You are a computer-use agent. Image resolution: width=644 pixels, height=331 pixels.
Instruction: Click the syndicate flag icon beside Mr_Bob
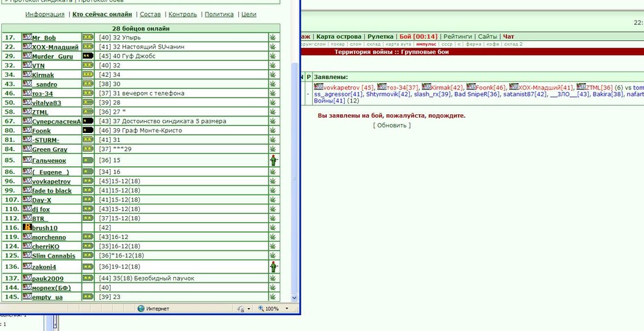click(27, 37)
